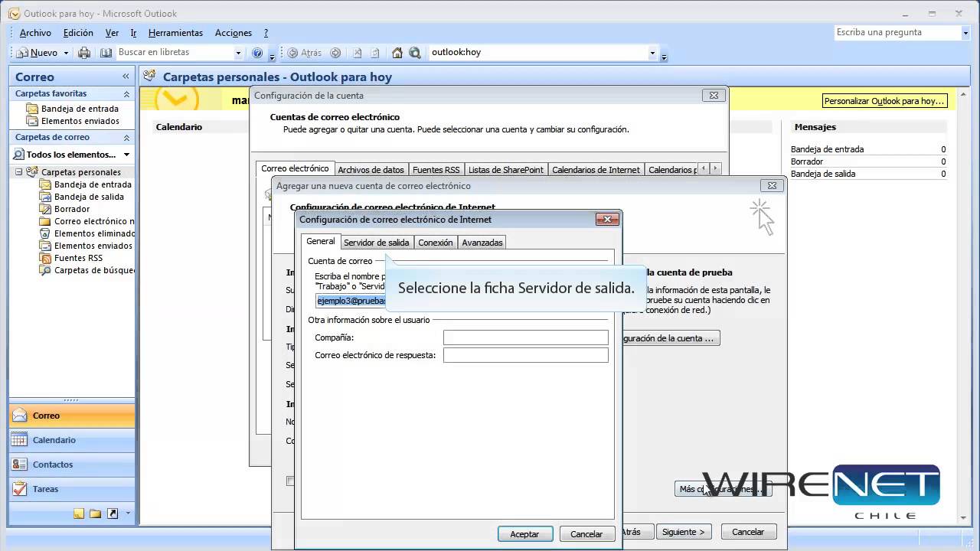Switch to the Contactos module
The image size is (980, 551).
(72, 465)
